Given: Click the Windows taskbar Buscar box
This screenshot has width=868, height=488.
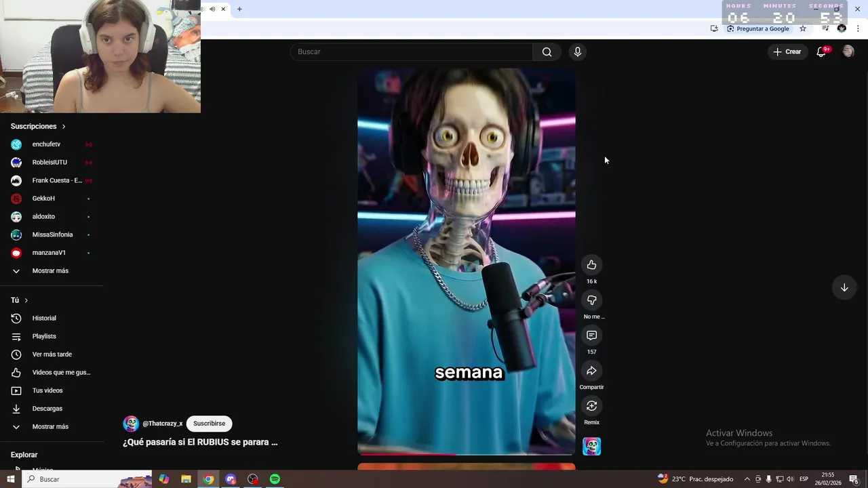Looking at the screenshot, I should pyautogui.click(x=87, y=479).
